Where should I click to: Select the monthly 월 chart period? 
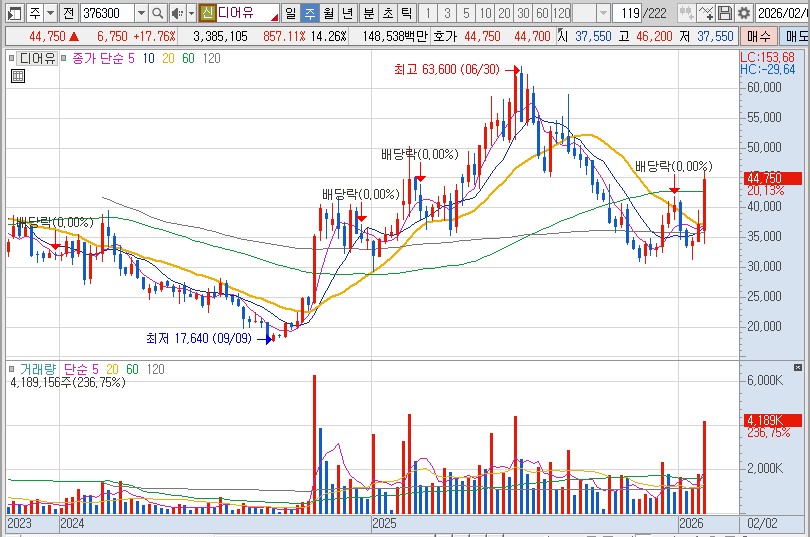click(x=329, y=13)
